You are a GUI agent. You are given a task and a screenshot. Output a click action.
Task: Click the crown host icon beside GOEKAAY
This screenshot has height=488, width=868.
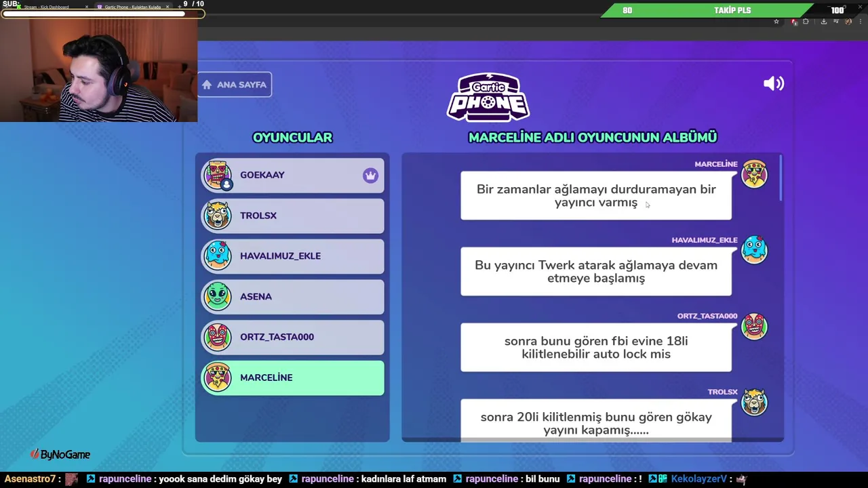370,176
